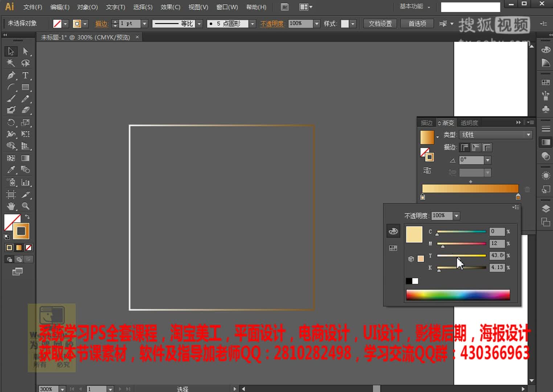The height and width of the screenshot is (392, 553).
Task: Select the Zoom tool
Action: (25, 206)
